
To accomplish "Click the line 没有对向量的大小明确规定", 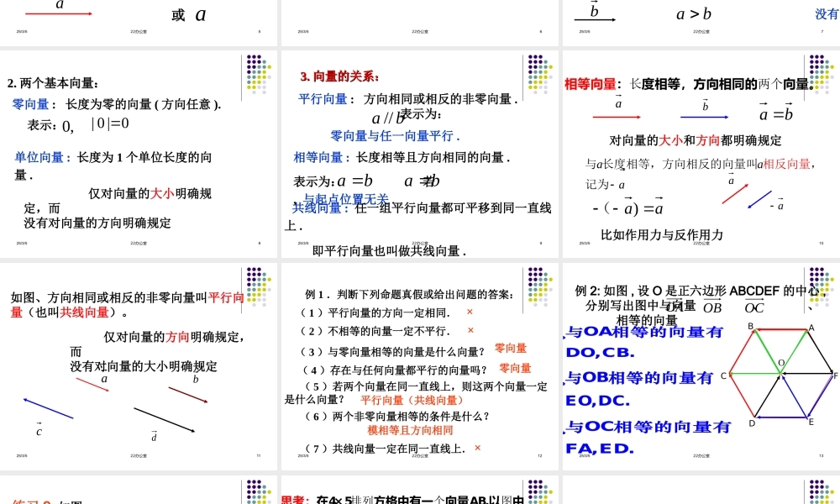I will (x=144, y=366).
